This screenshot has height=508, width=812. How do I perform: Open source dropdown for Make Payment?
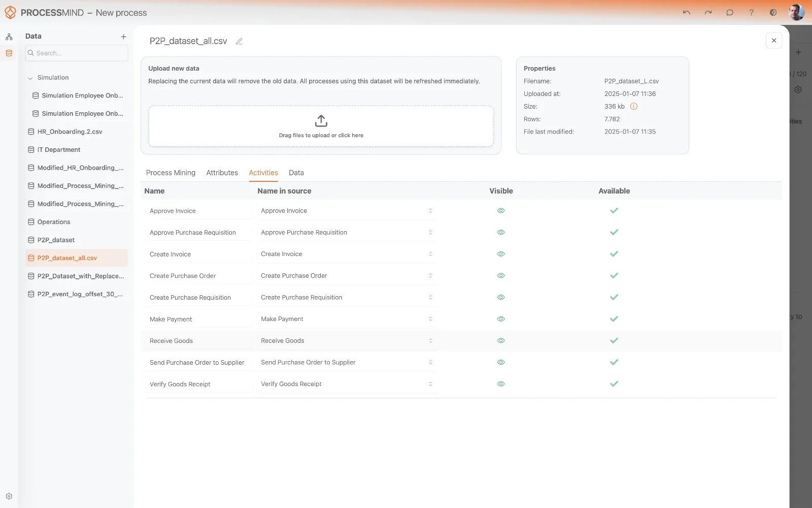coord(347,319)
